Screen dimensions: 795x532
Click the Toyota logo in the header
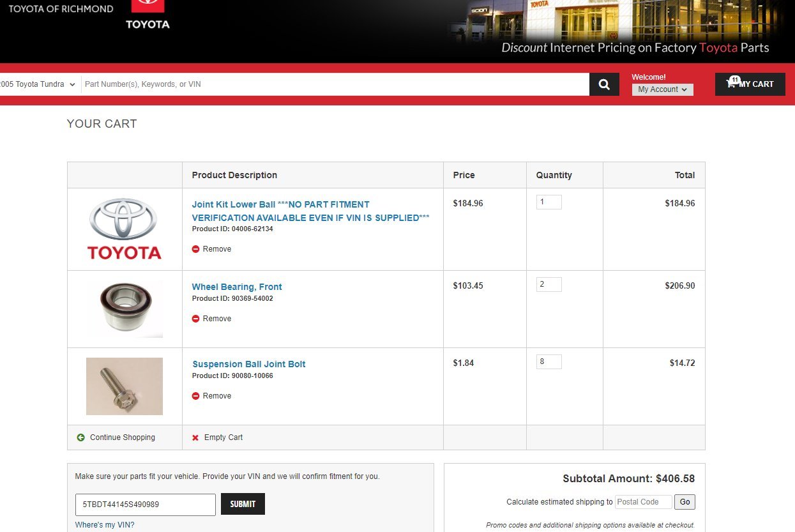148,15
